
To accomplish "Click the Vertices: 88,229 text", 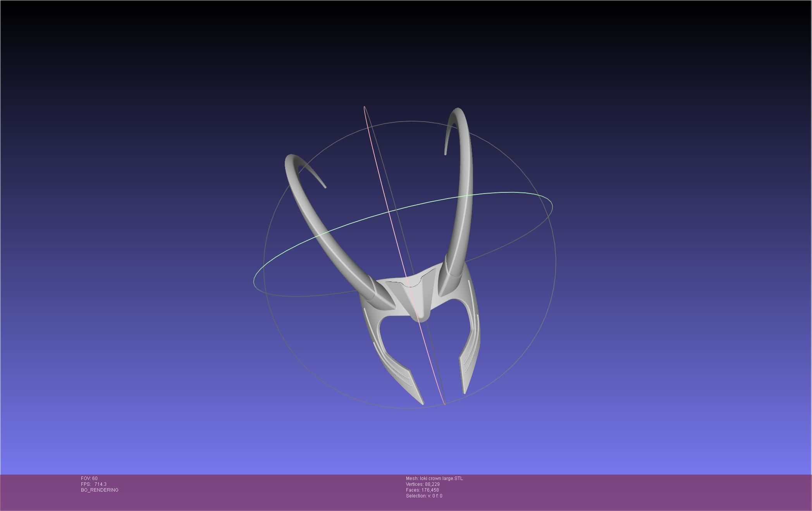I will coord(423,484).
